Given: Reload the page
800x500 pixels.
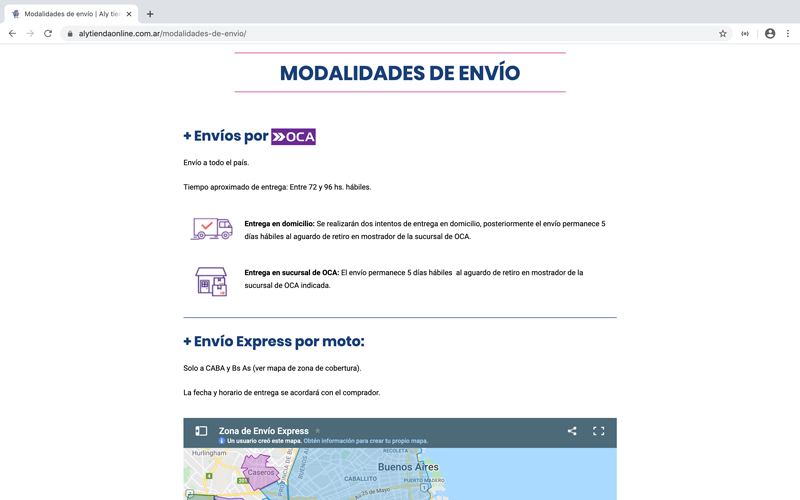Looking at the screenshot, I should pos(48,33).
